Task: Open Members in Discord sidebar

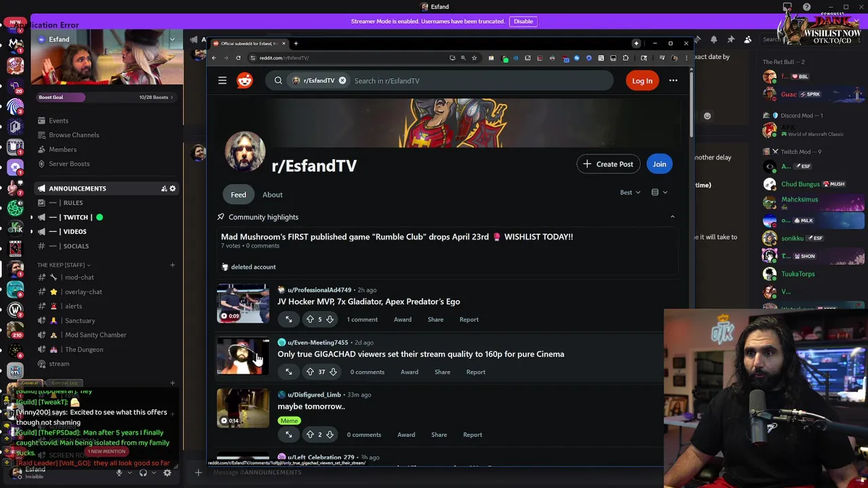Action: click(x=62, y=149)
